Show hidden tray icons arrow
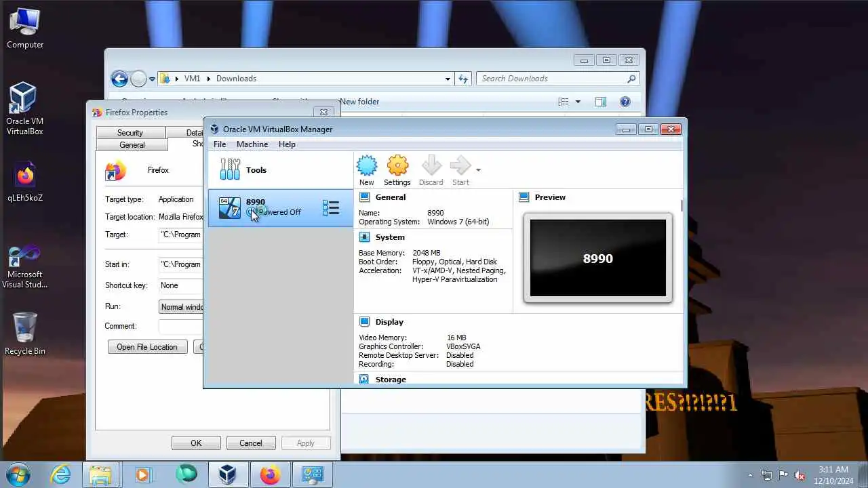868x488 pixels. 750,475
